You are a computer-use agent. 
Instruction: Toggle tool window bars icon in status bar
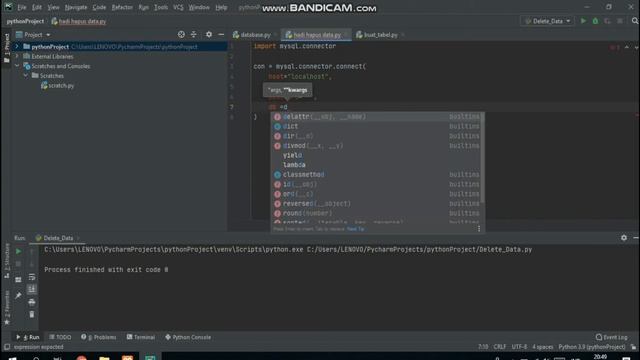click(x=7, y=347)
